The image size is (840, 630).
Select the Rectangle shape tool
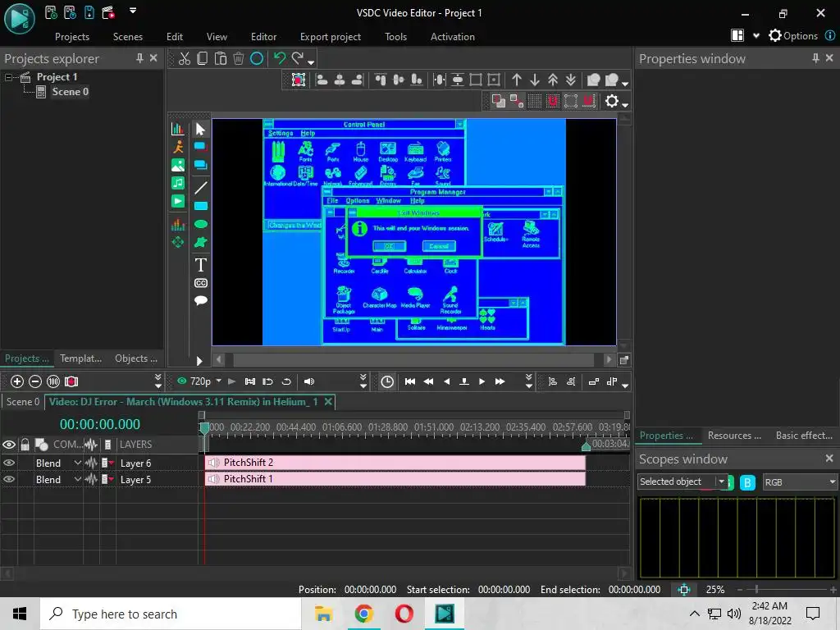point(200,206)
